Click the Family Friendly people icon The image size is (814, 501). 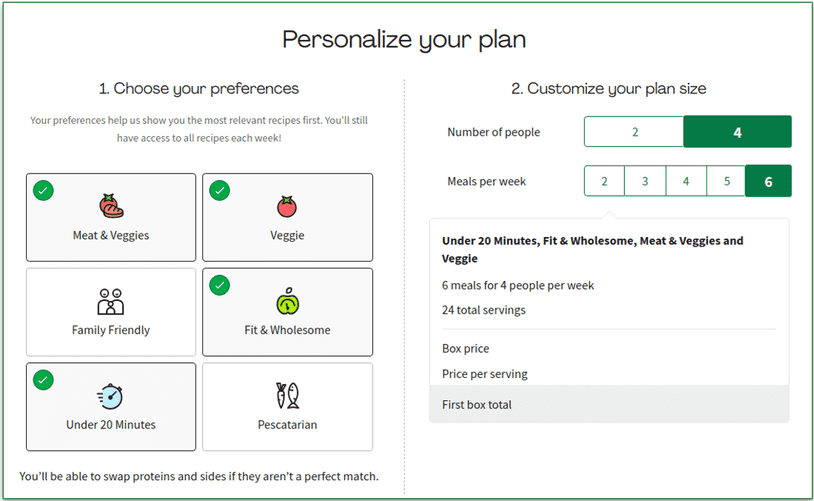coord(111,301)
